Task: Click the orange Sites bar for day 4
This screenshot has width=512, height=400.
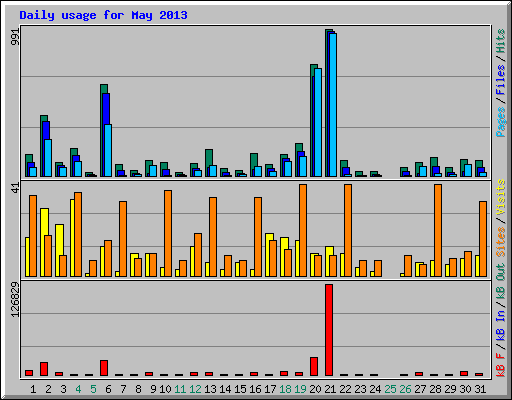Action: 78,234
